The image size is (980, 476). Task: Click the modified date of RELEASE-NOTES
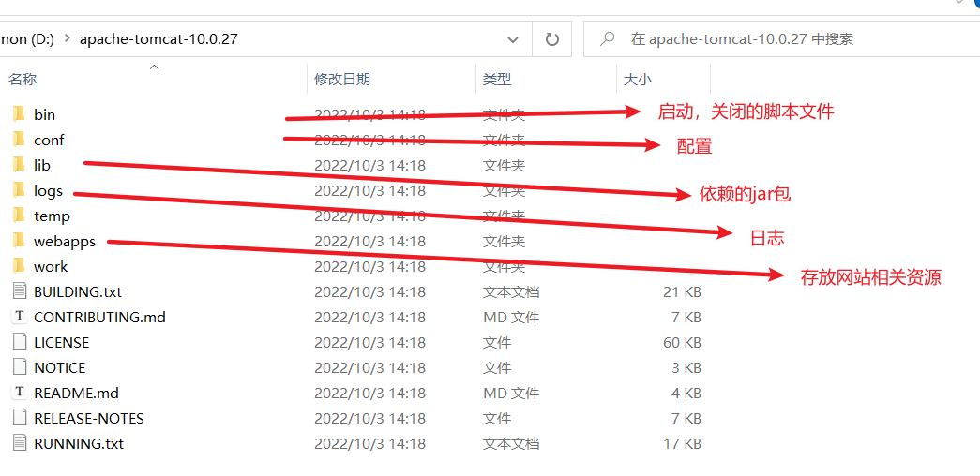pos(369,419)
